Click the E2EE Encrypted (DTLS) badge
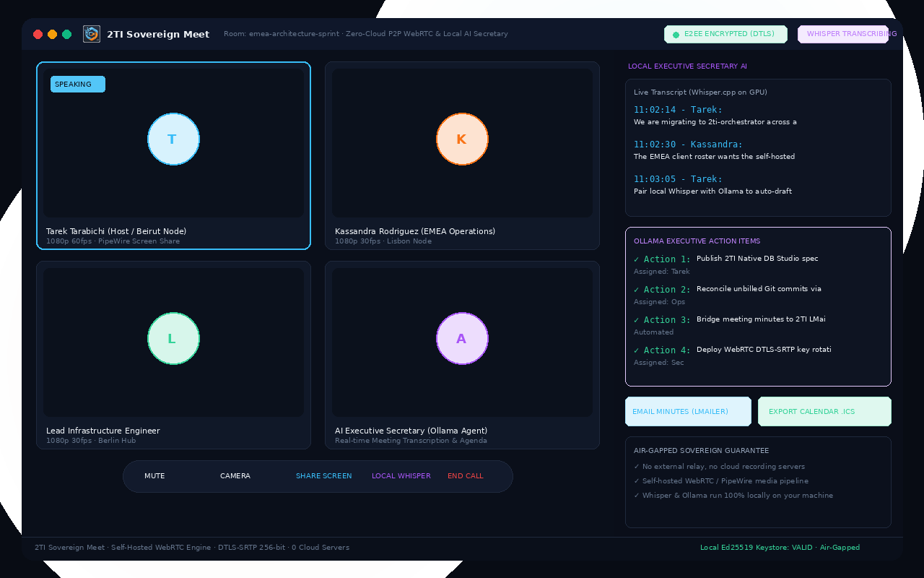The width and height of the screenshot is (924, 578). [725, 34]
